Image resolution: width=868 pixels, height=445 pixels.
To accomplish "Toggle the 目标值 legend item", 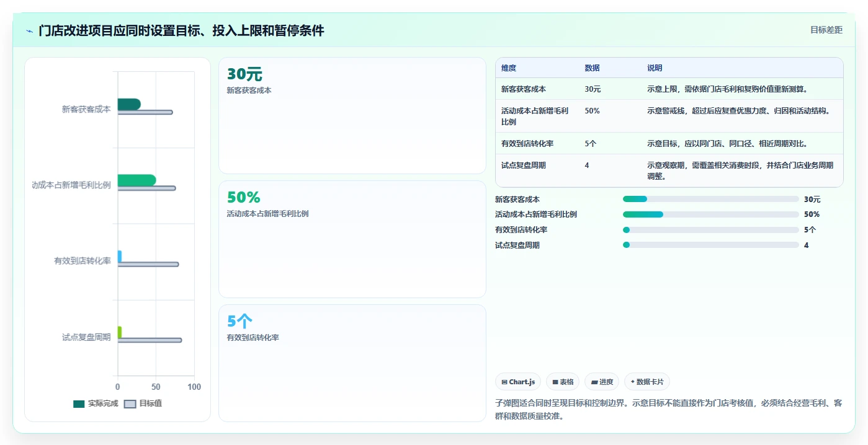I will (x=143, y=403).
